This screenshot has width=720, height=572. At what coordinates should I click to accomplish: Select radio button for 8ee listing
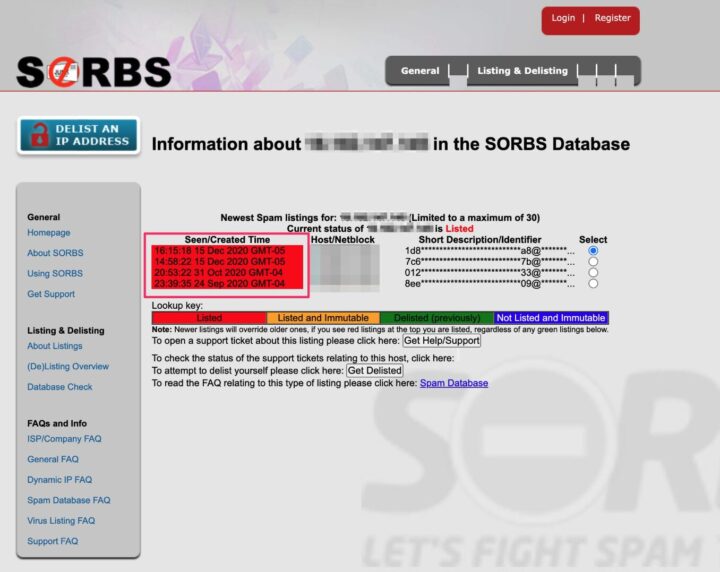pos(593,284)
